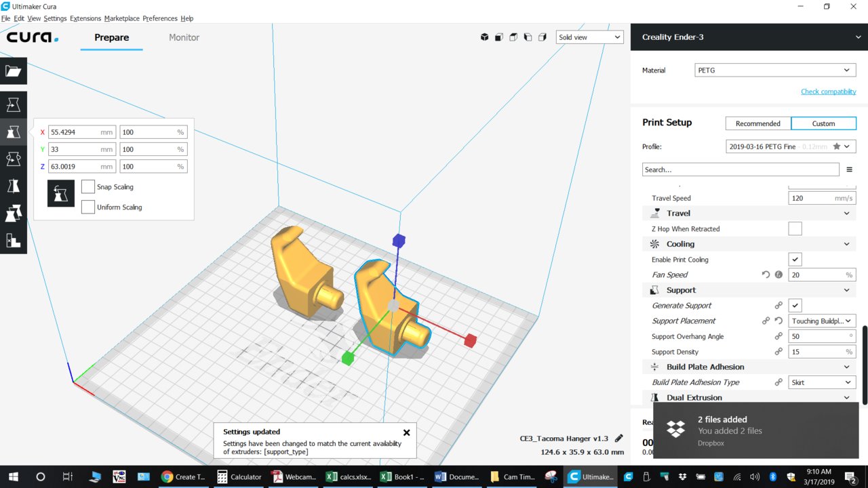Open the Support Blocker tool

(13, 241)
